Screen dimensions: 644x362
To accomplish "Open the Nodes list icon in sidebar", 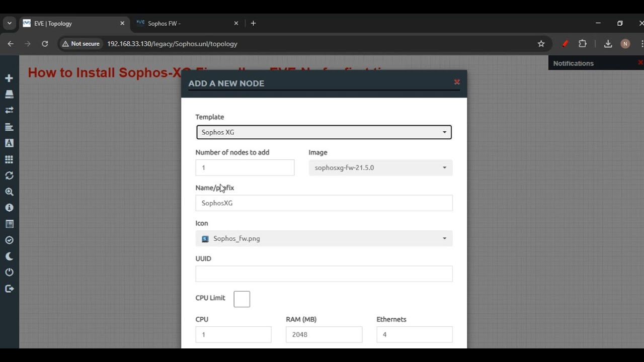I will click(9, 94).
